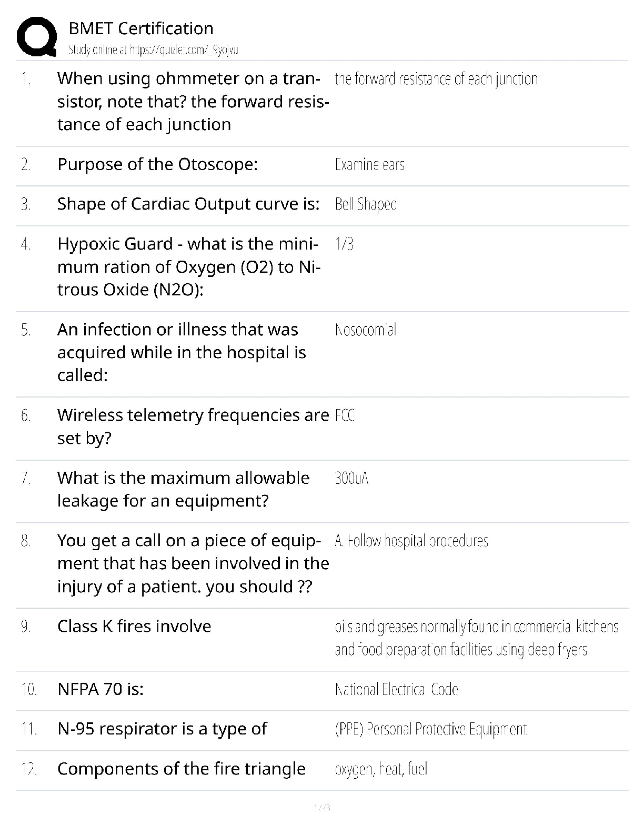This screenshot has width=644, height=834.
Task: Click the '300uA' leakage answer
Action: (351, 478)
